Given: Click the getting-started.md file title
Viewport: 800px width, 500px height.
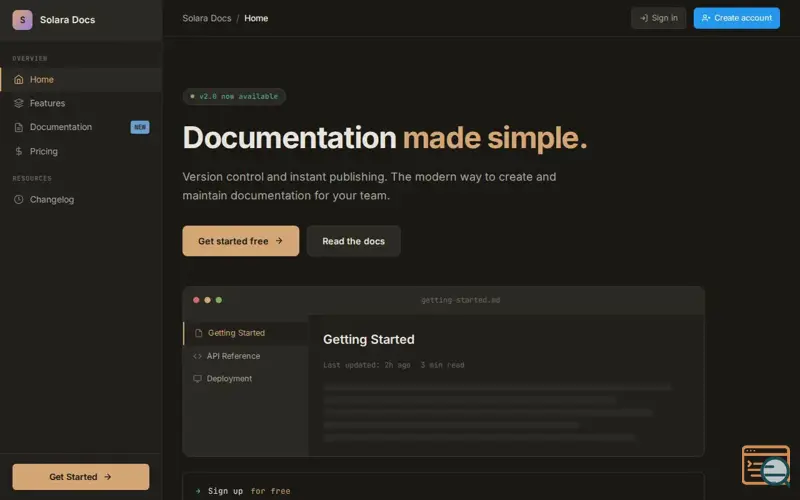Looking at the screenshot, I should point(460,300).
